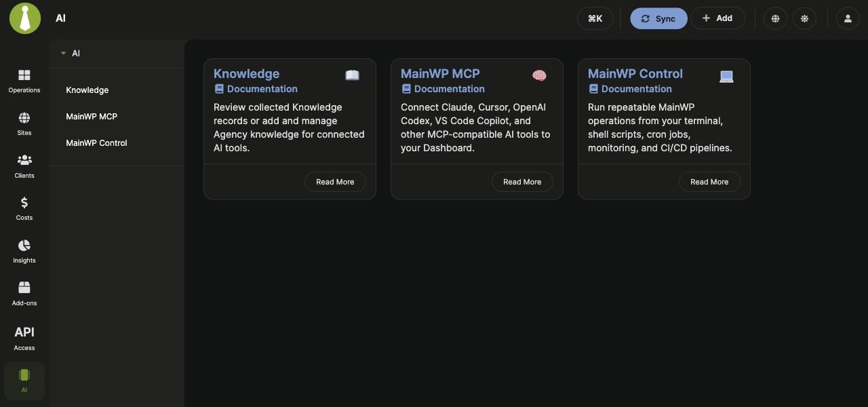Open Documentation link in MainWP MCP card
Viewport: 868px width, 407px height.
tap(443, 89)
